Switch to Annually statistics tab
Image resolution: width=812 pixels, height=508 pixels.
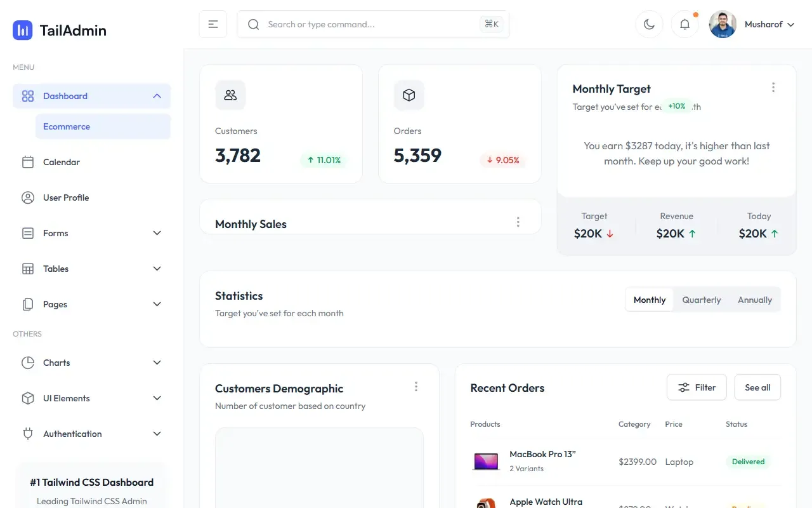click(755, 300)
